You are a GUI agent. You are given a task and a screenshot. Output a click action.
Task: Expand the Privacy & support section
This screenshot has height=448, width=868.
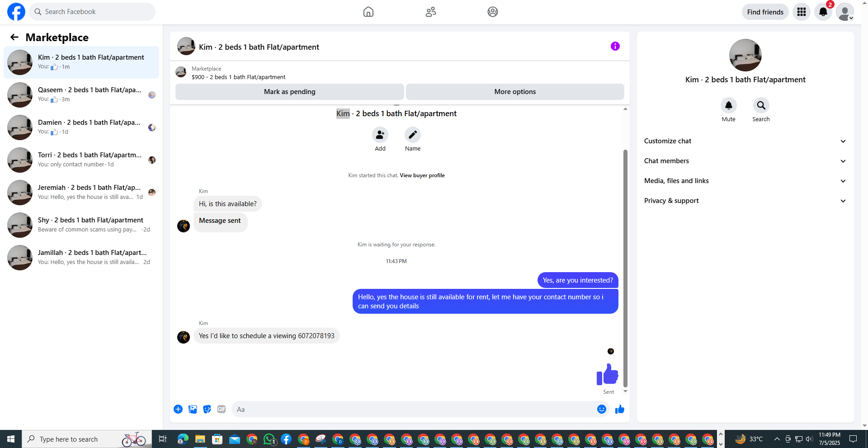(x=745, y=201)
